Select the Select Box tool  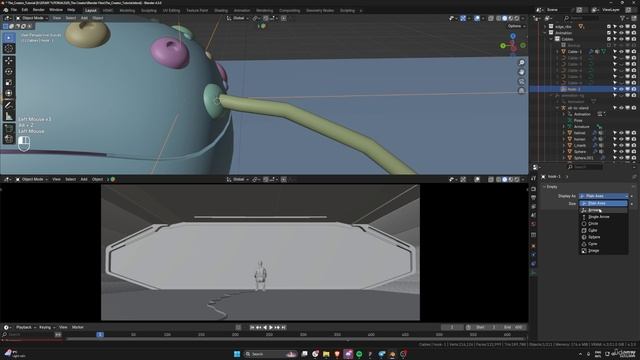(9, 38)
